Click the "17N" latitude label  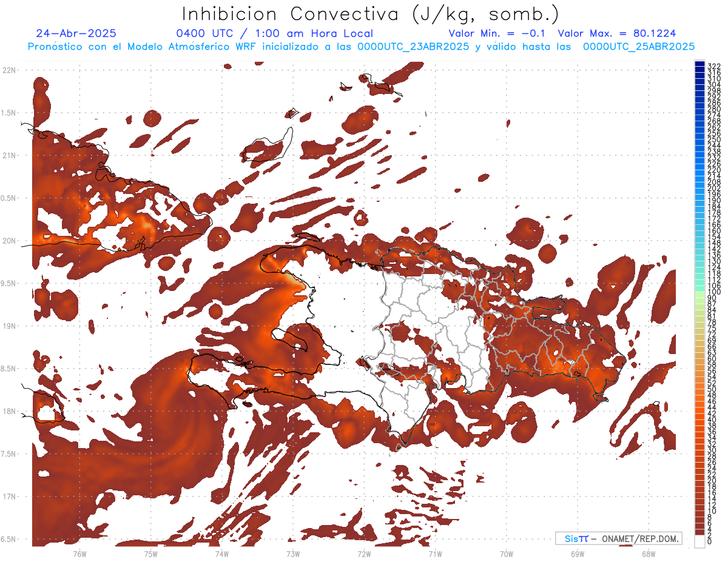click(x=9, y=497)
